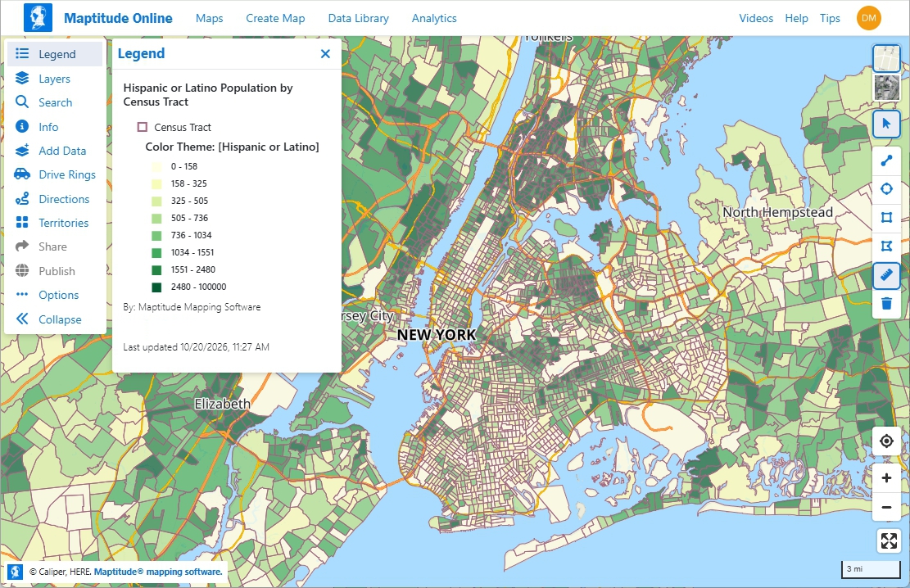
Task: Click the trash delete icon
Action: click(886, 304)
